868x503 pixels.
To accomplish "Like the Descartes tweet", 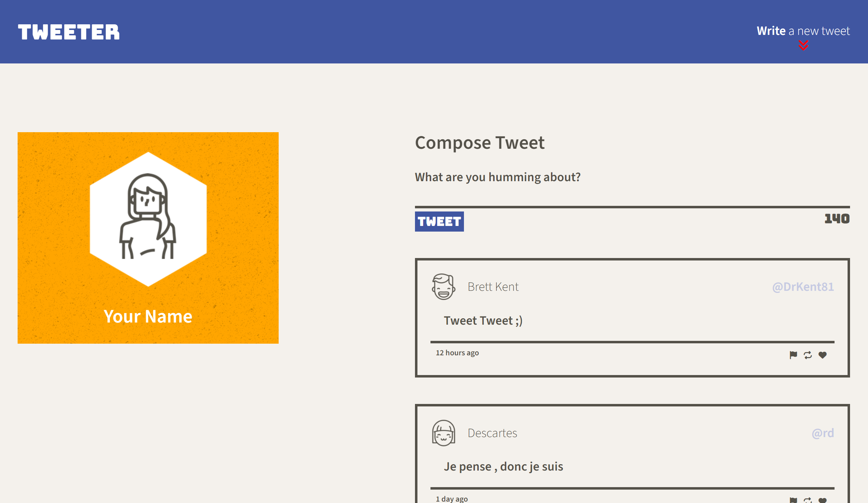I will click(x=823, y=500).
